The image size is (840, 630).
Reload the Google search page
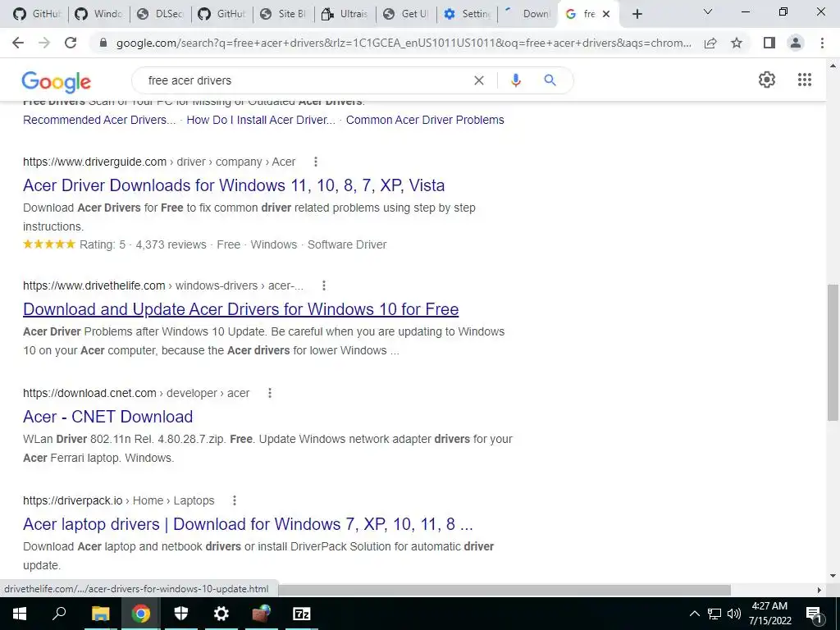71,43
